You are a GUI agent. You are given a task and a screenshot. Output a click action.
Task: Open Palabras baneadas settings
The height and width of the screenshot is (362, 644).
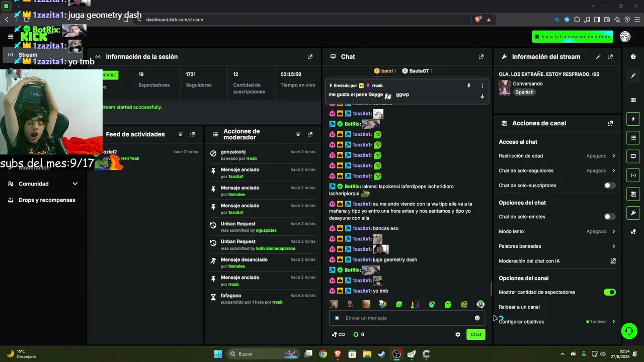point(557,246)
